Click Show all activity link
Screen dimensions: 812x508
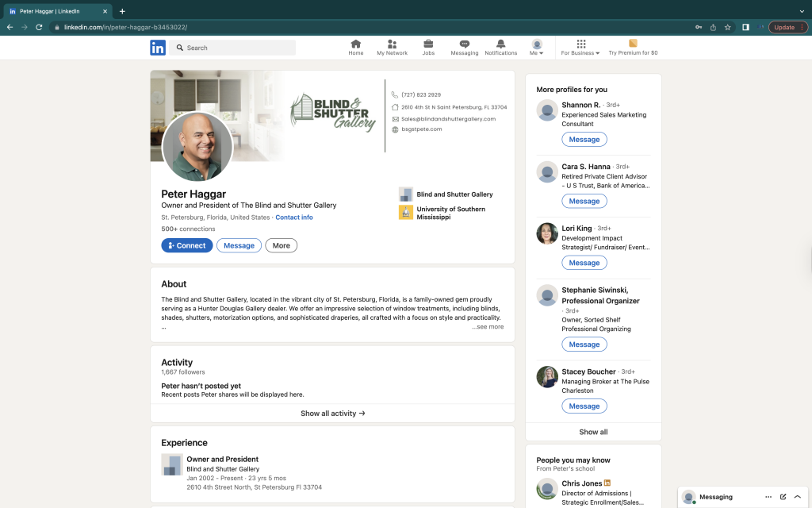332,414
